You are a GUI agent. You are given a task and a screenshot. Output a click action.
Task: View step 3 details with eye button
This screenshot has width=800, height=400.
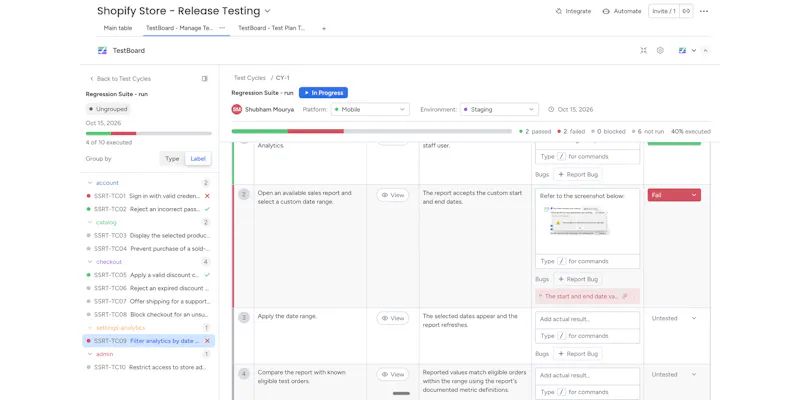(x=393, y=318)
